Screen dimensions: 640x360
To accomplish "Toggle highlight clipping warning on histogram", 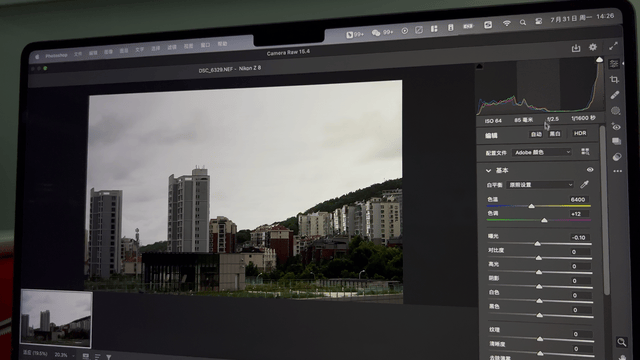I will pos(599,60).
